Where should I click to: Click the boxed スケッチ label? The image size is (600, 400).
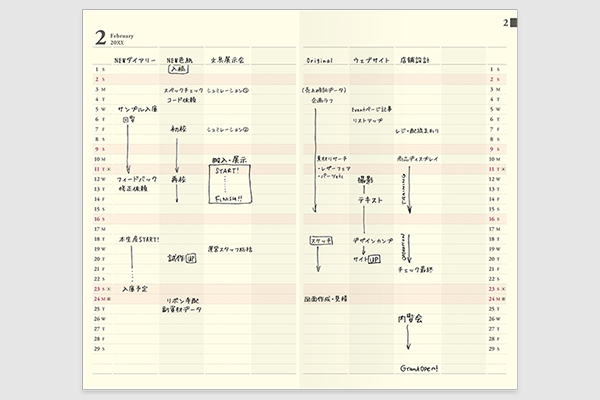[320, 240]
